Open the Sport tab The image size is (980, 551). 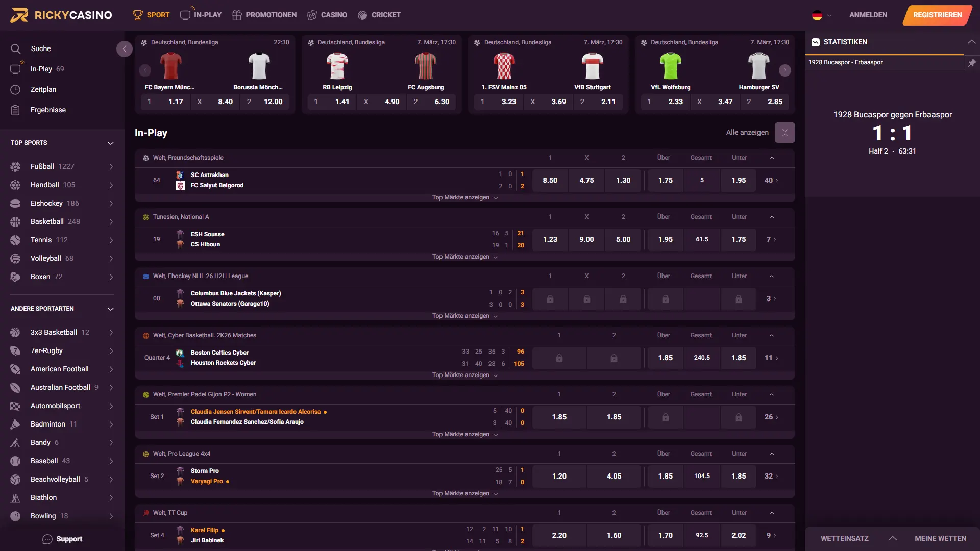(x=151, y=15)
